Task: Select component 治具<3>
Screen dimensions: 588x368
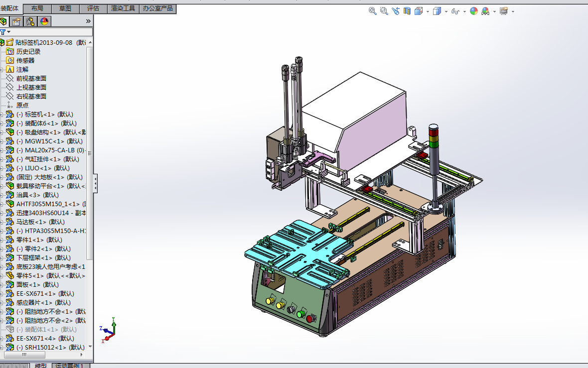Action: pyautogui.click(x=37, y=195)
